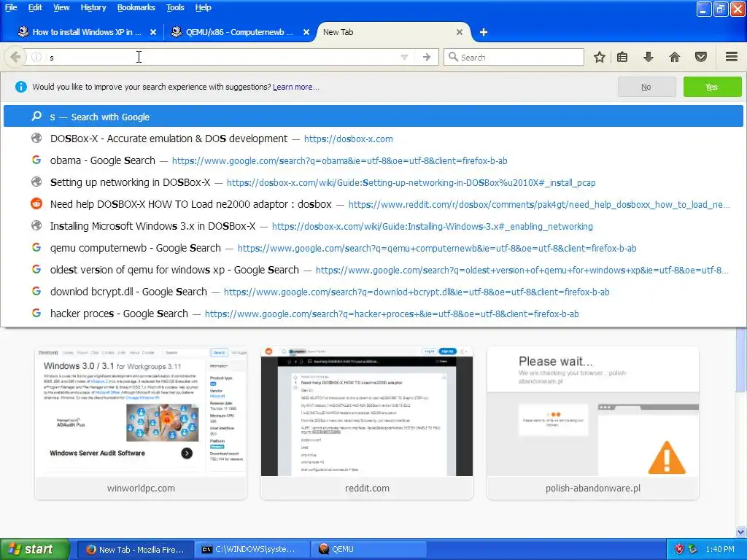The height and width of the screenshot is (560, 747).
Task: Switch to C:\WINDOWS\system32 cmd taskbar item
Action: point(252,550)
